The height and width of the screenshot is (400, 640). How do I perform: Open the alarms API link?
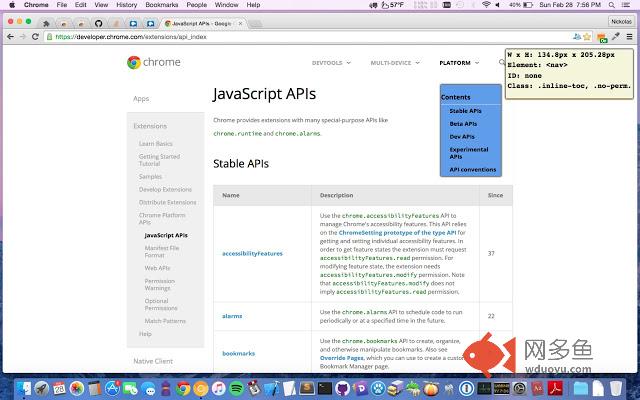pyautogui.click(x=232, y=316)
